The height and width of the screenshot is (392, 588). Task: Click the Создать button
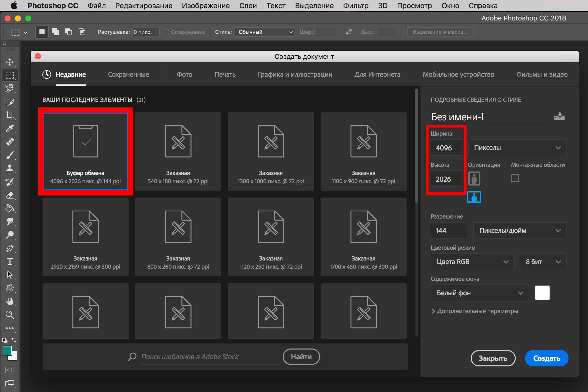click(547, 358)
